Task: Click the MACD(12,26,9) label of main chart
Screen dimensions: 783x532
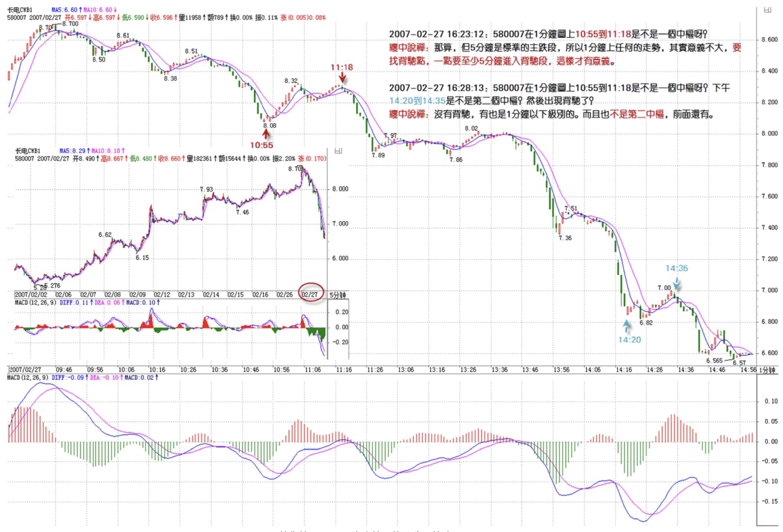Action: [27, 378]
